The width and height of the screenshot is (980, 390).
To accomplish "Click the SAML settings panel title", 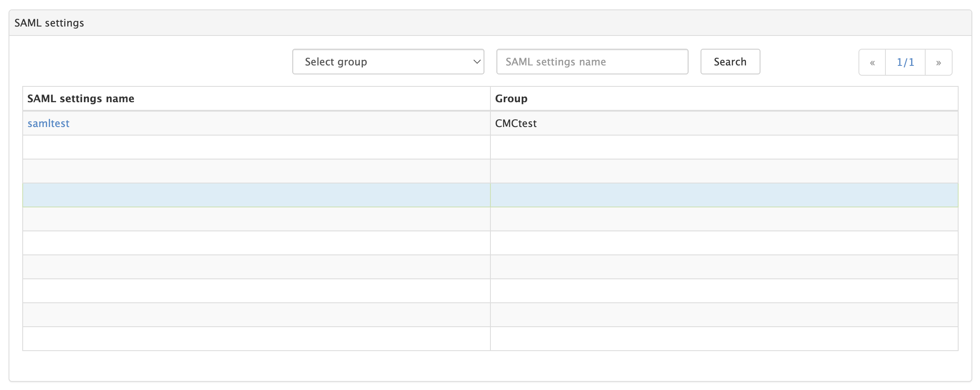I will (49, 23).
